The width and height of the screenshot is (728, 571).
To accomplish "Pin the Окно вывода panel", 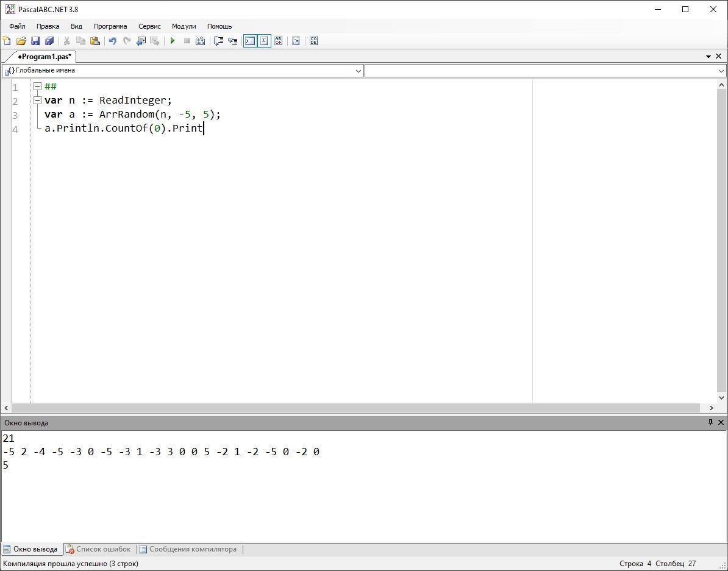I will point(710,422).
